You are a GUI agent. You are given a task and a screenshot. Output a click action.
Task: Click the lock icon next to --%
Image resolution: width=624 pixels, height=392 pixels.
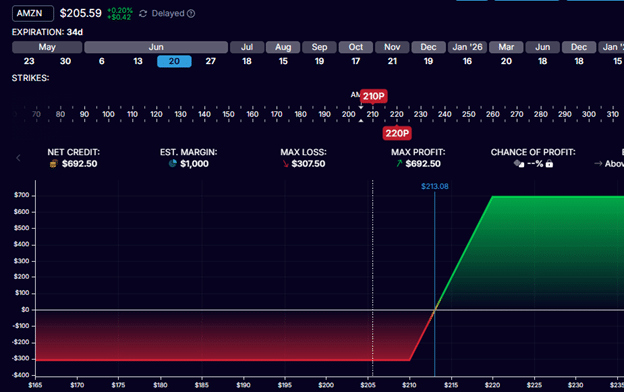[x=549, y=164]
